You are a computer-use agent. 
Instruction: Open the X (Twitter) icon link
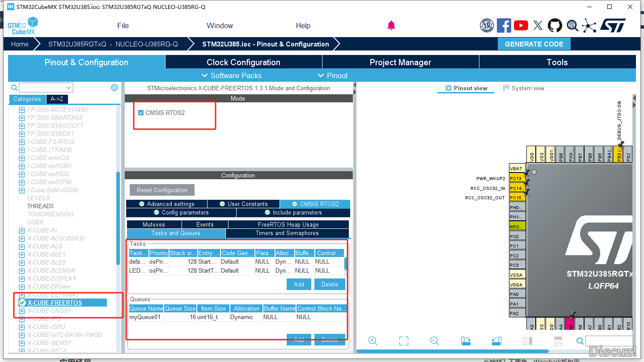[x=538, y=25]
